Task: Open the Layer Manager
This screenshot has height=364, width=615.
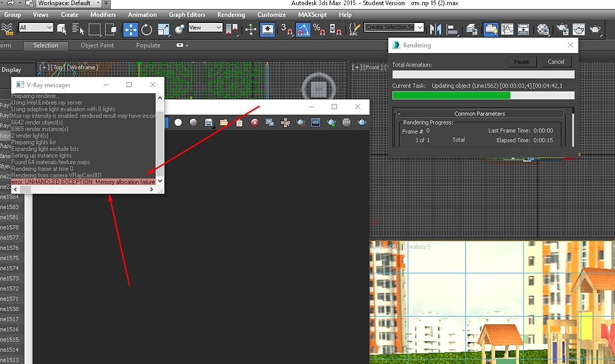Action: coord(472,29)
